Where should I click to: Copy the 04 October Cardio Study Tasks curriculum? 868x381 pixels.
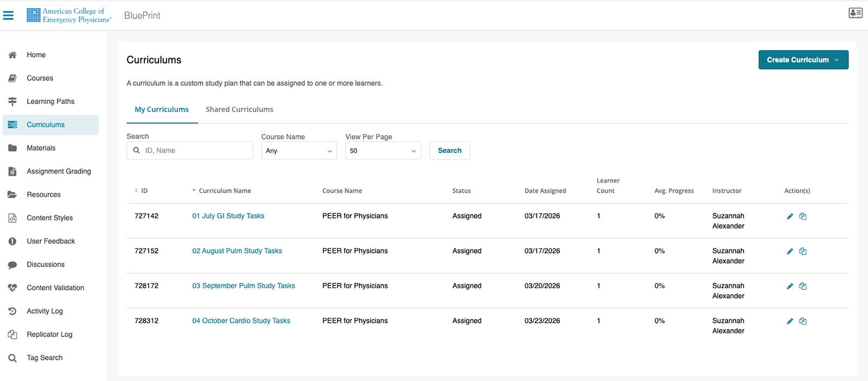803,321
